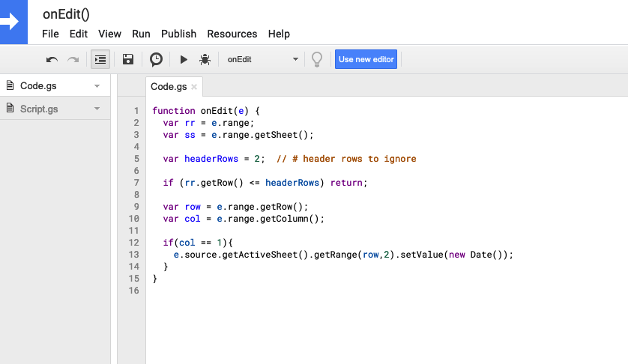Click line number 5 in gutter

point(136,159)
